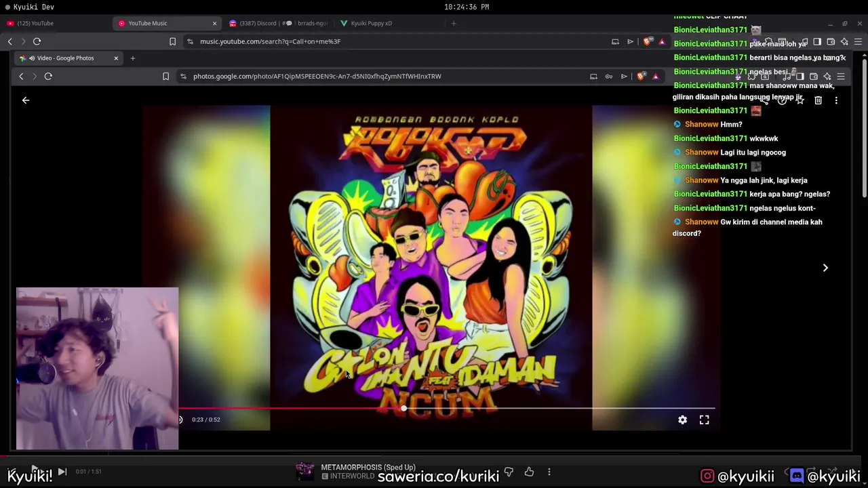Bookmark the photos.google.com page
The width and height of the screenshot is (868, 488).
[165, 76]
